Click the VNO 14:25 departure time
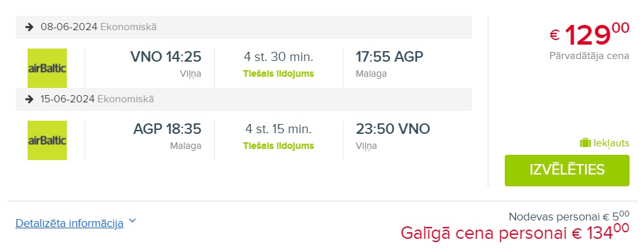 [x=166, y=56]
